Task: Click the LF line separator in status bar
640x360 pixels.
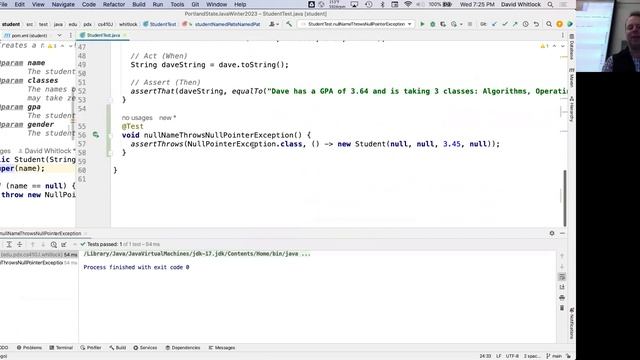Action: (498, 356)
